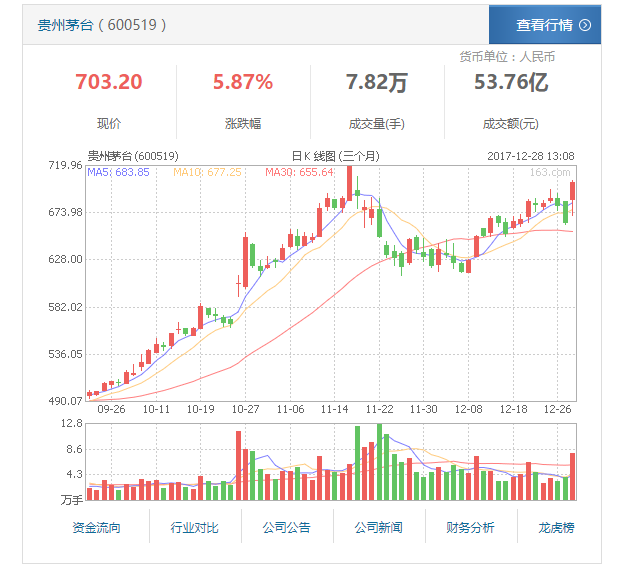Click the 490.07 price axis label
The height and width of the screenshot is (575, 636).
[x=65, y=401]
